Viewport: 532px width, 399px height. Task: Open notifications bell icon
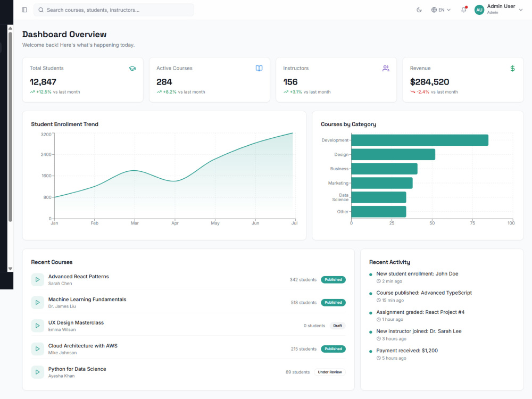tap(463, 10)
